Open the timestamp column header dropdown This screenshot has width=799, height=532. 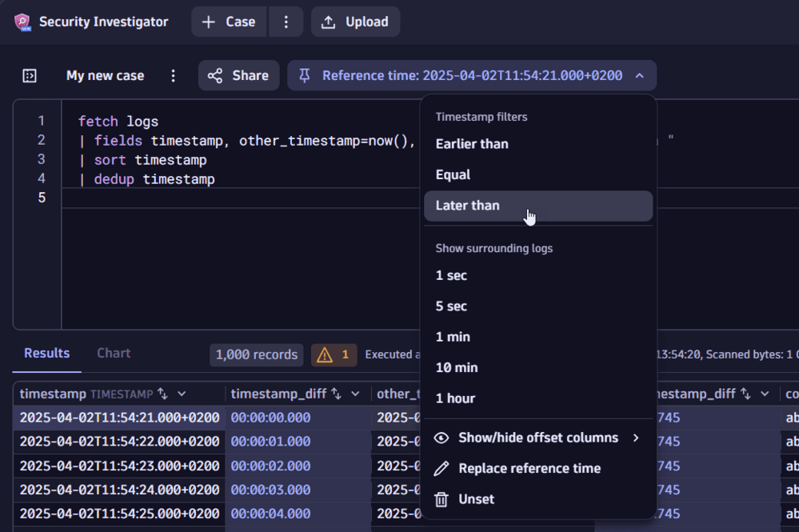point(182,394)
